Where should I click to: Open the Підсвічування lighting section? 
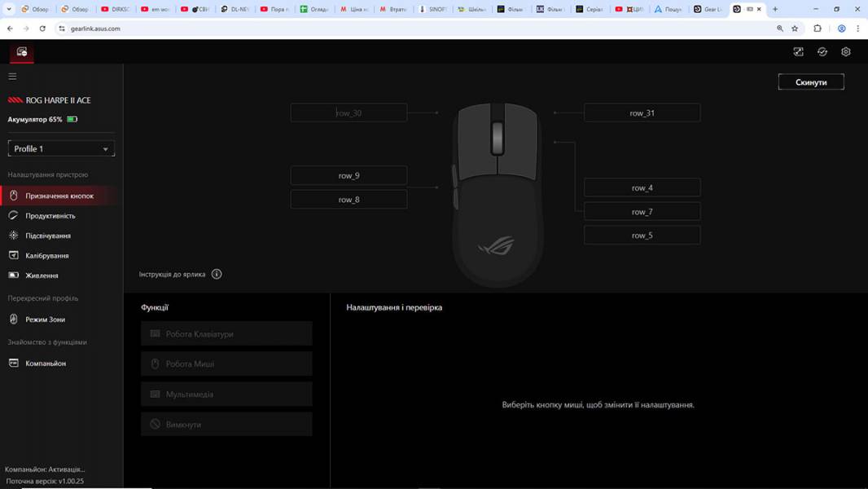tap(47, 236)
